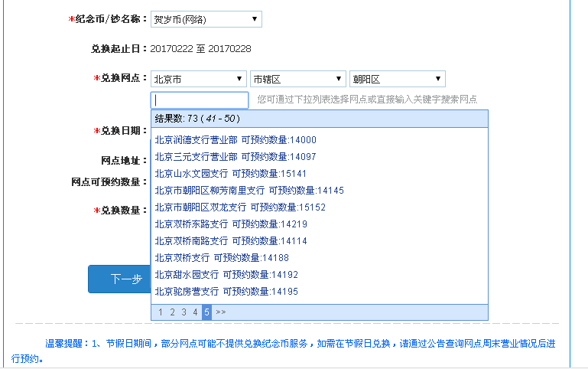Choose 北京双桥东路支行 from results
Screen dimensions: 588x369
(230, 224)
